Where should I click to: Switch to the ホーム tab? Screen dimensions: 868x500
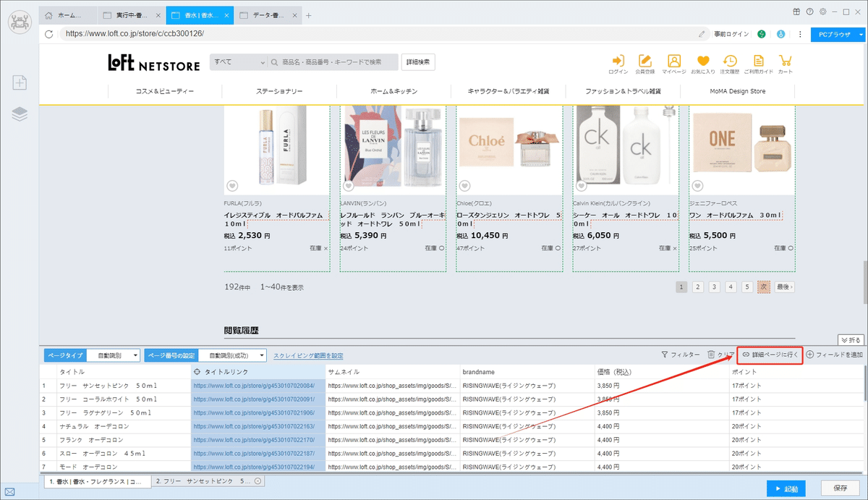[69, 15]
